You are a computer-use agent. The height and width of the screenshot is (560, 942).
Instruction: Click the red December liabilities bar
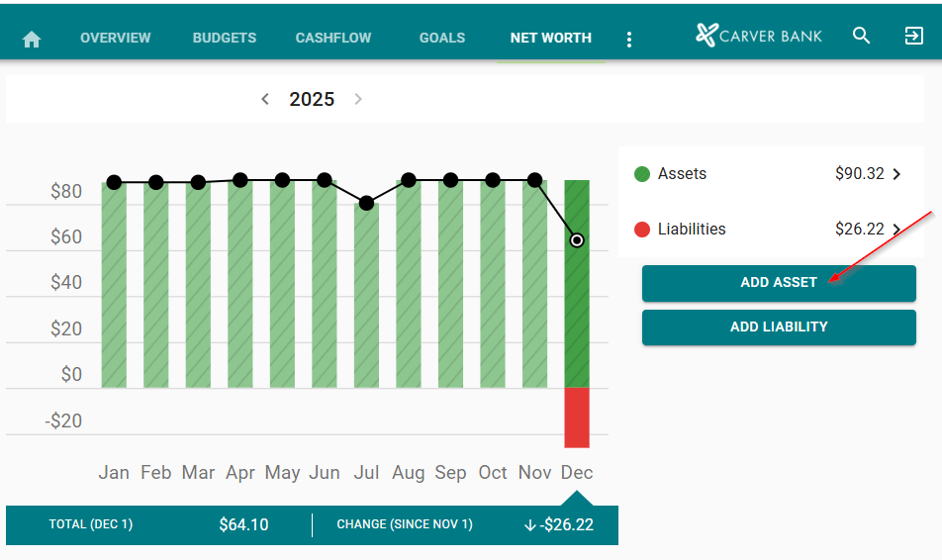tap(577, 417)
